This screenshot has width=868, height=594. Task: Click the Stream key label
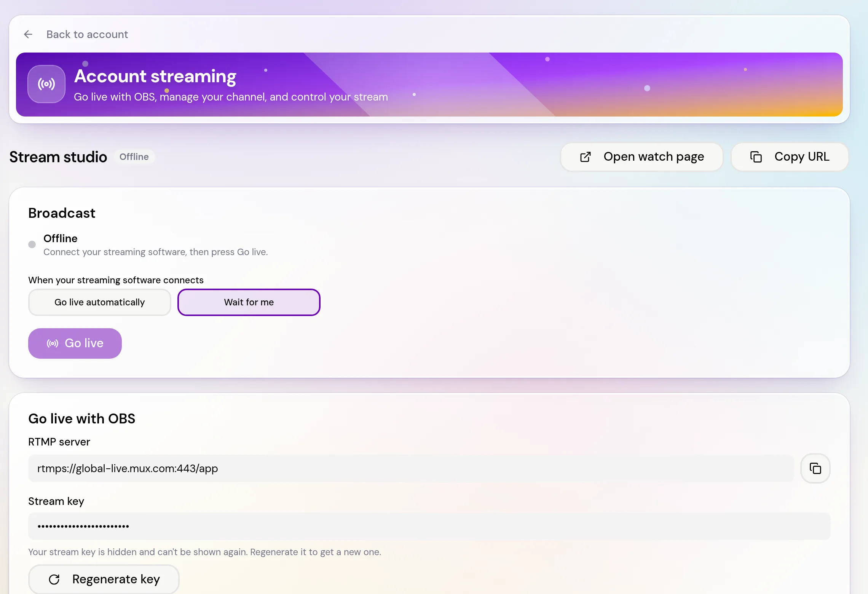(x=56, y=501)
